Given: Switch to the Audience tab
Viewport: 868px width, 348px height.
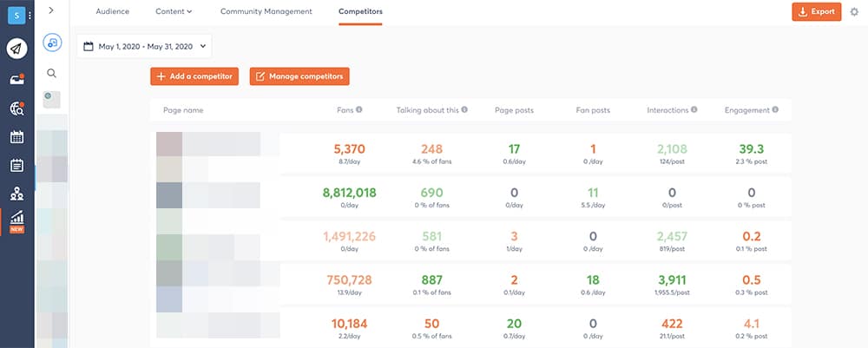Looking at the screenshot, I should coord(112,11).
